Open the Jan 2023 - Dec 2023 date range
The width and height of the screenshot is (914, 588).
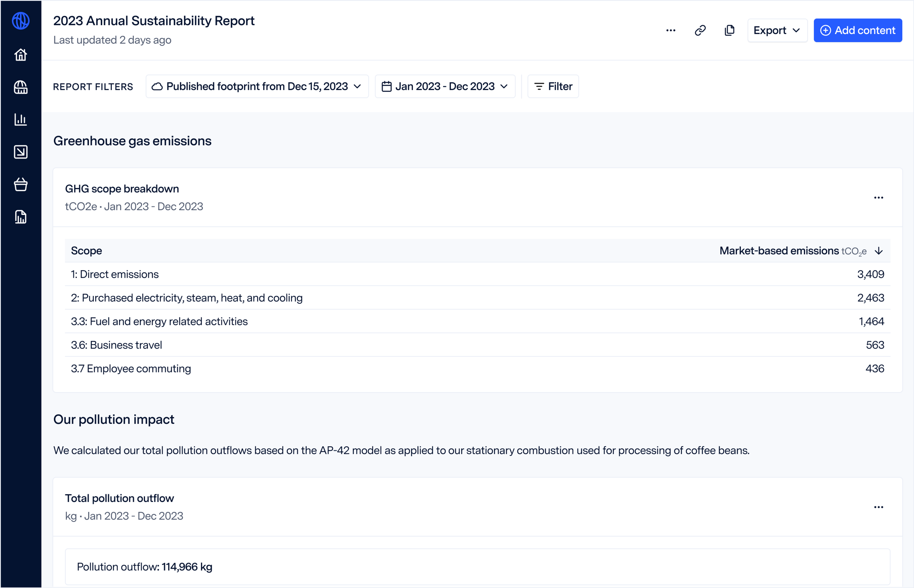pos(445,86)
